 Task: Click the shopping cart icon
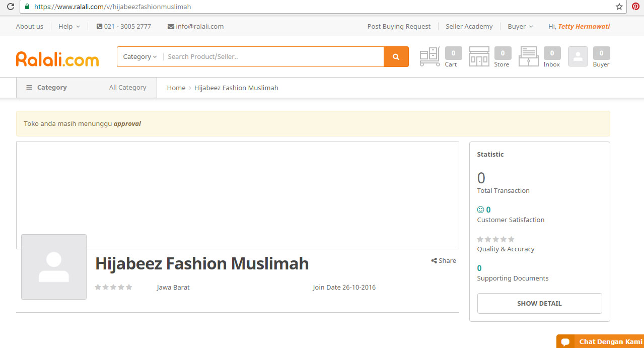click(x=430, y=56)
